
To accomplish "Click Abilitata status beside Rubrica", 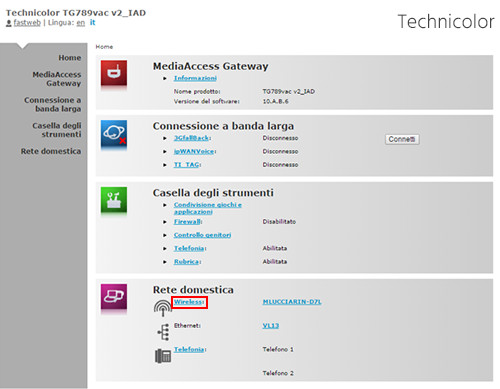I will 275,262.
